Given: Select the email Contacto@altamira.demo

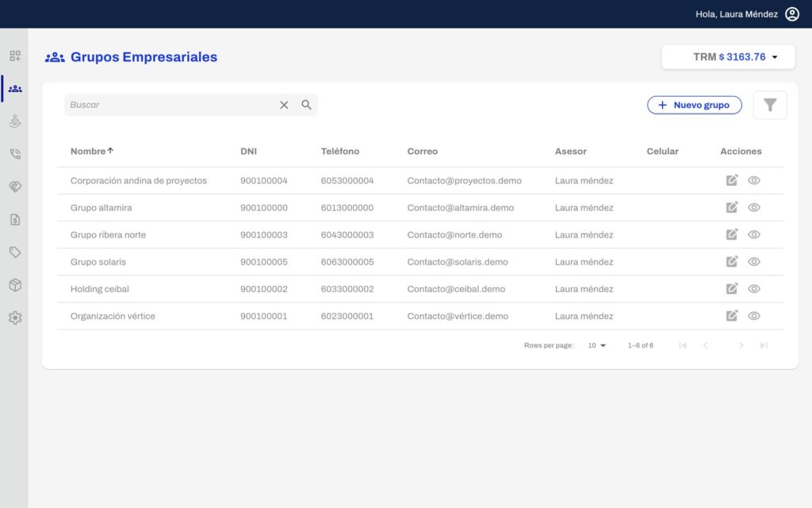Looking at the screenshot, I should 461,208.
